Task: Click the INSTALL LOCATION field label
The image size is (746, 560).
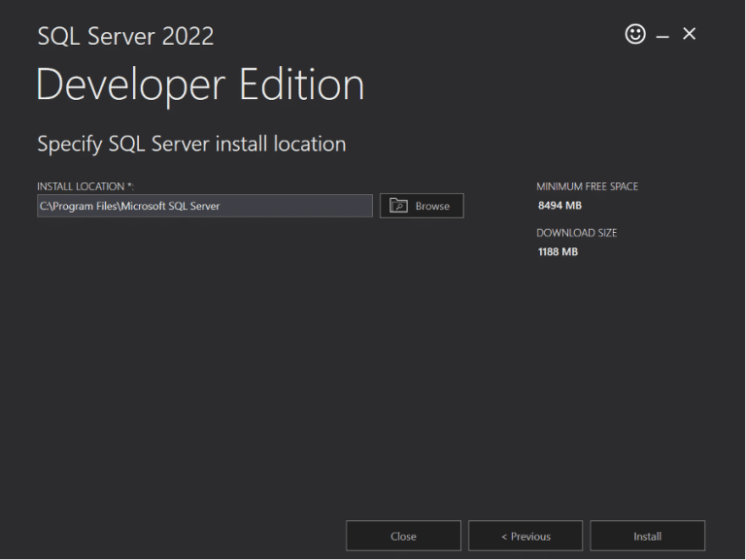Action: [81, 186]
